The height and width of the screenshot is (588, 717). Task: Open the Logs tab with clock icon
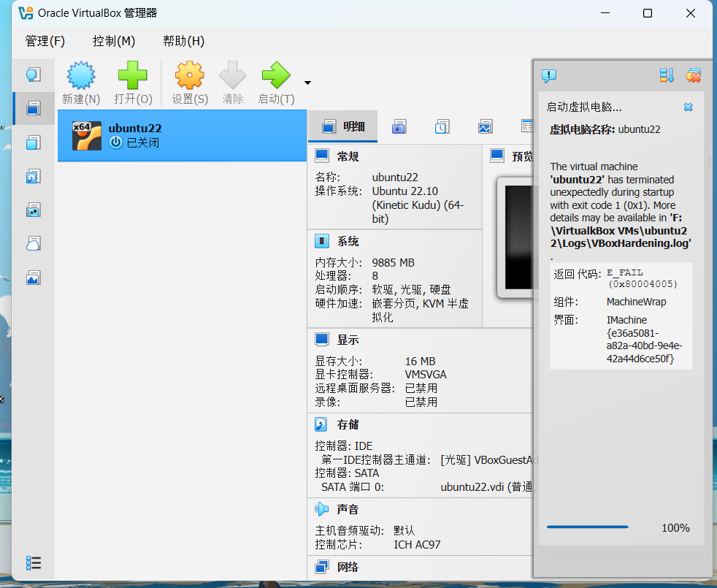tap(442, 127)
